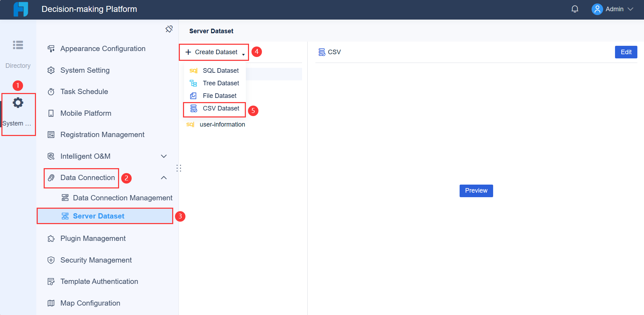Viewport: 644px width, 315px height.
Task: Open Registration Management
Action: coord(102,135)
